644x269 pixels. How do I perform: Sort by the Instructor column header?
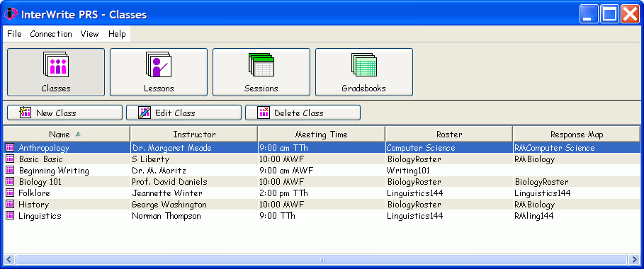click(x=194, y=134)
